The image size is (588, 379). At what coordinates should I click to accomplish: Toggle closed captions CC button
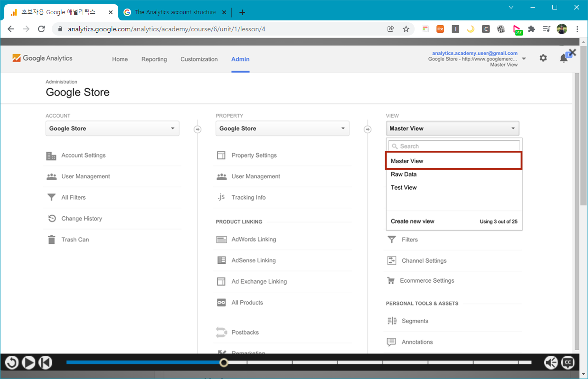coord(568,363)
